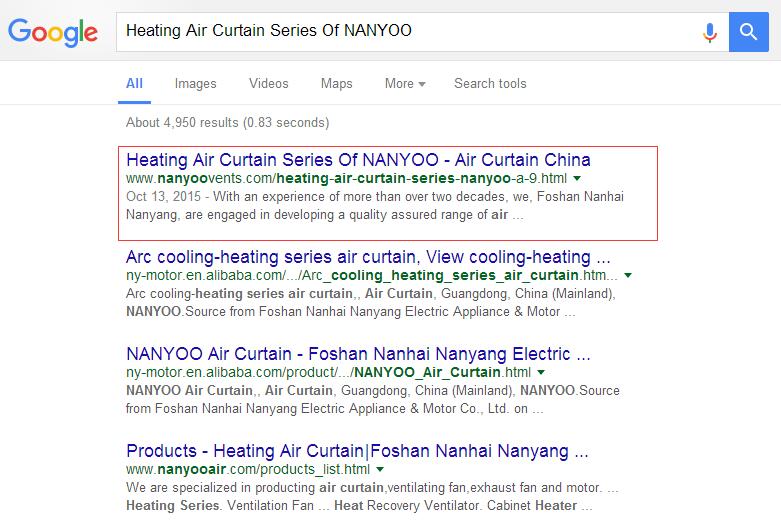
Task: Open 'NANYOO Air Curtain - Foshan Nanhai' result
Action: tap(358, 354)
